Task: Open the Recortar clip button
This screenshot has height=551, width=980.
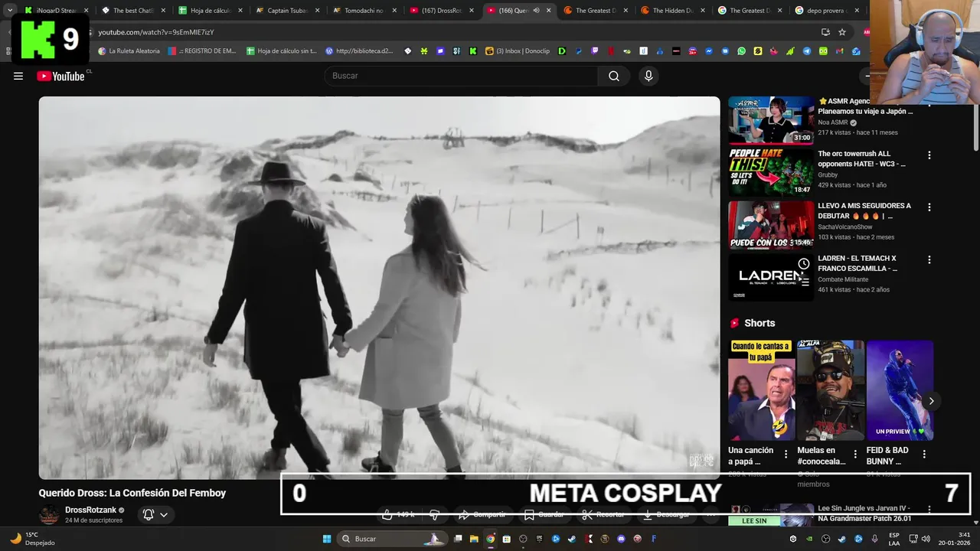Action: pyautogui.click(x=603, y=515)
